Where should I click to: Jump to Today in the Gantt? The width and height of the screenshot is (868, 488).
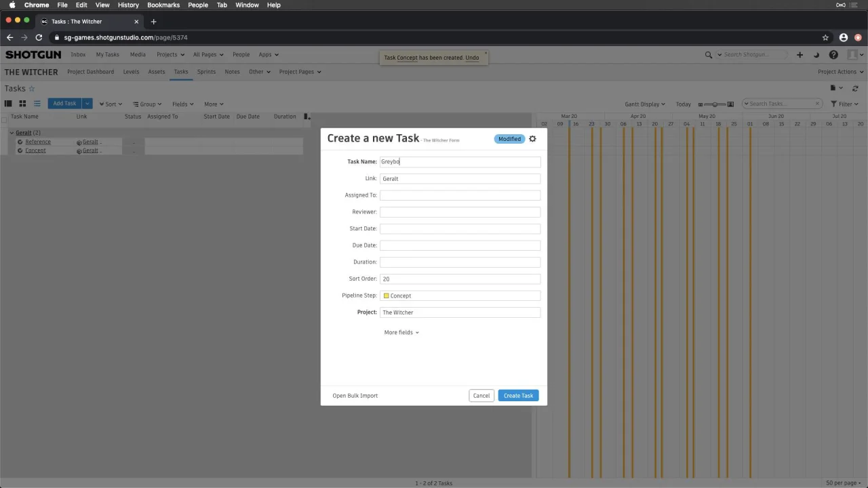point(684,104)
